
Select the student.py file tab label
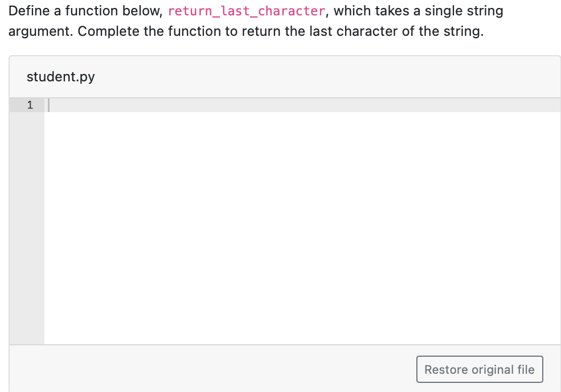[60, 76]
